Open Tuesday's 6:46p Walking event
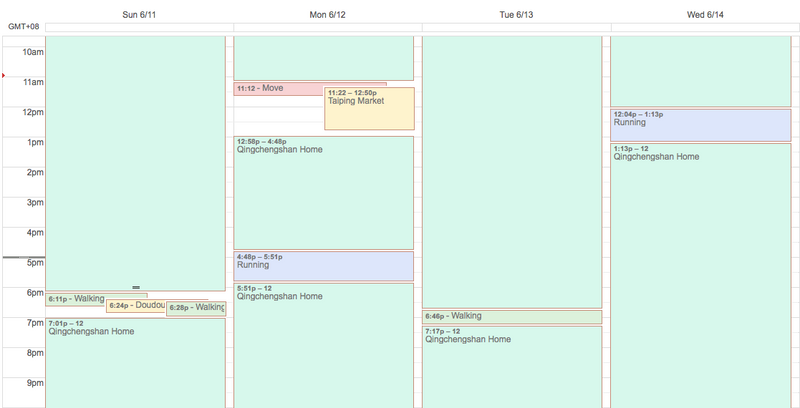 pos(512,316)
